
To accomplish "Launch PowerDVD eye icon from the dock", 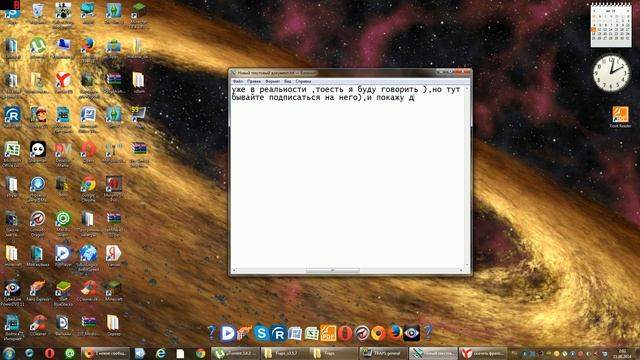I will coord(411,333).
